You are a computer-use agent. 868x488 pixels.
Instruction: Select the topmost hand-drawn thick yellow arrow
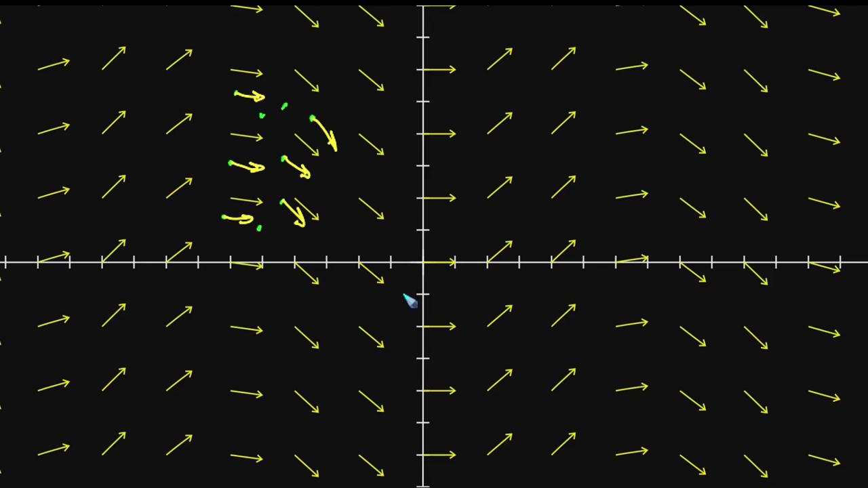pos(250,96)
